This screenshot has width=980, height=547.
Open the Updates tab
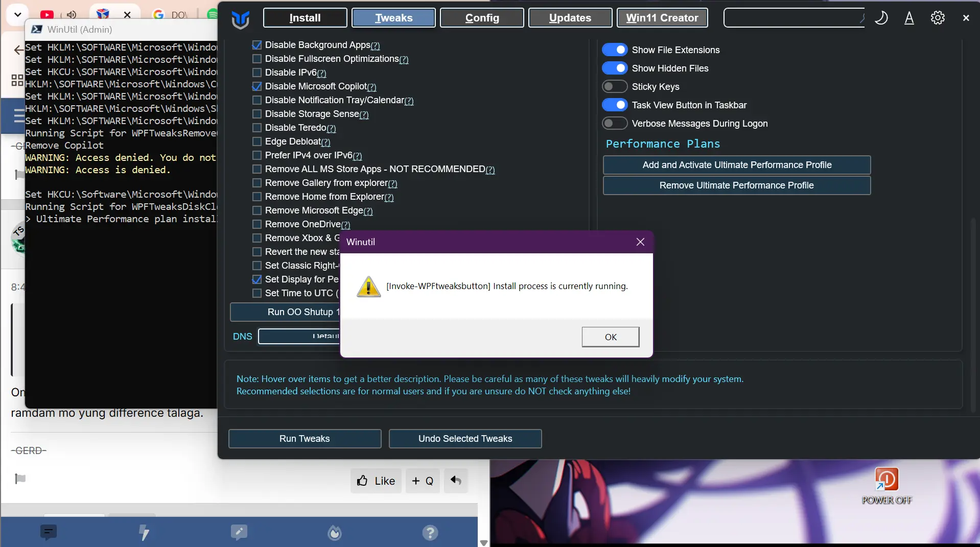[x=570, y=18]
